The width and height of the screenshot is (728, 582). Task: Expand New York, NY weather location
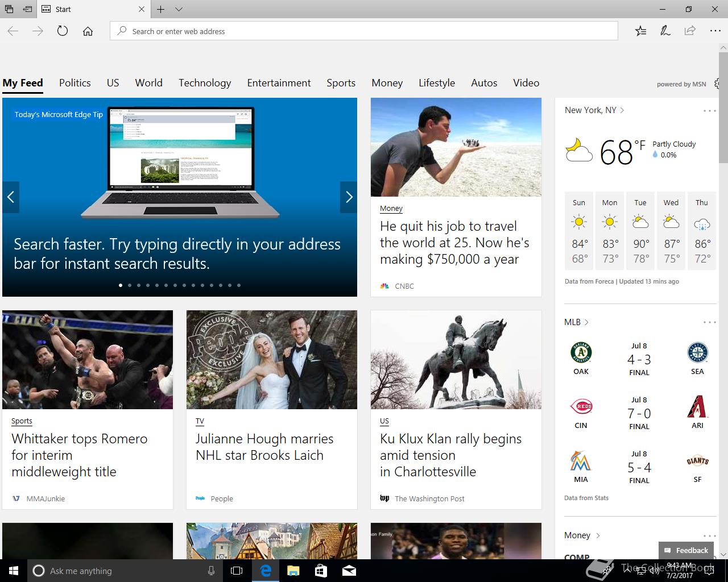tap(594, 110)
